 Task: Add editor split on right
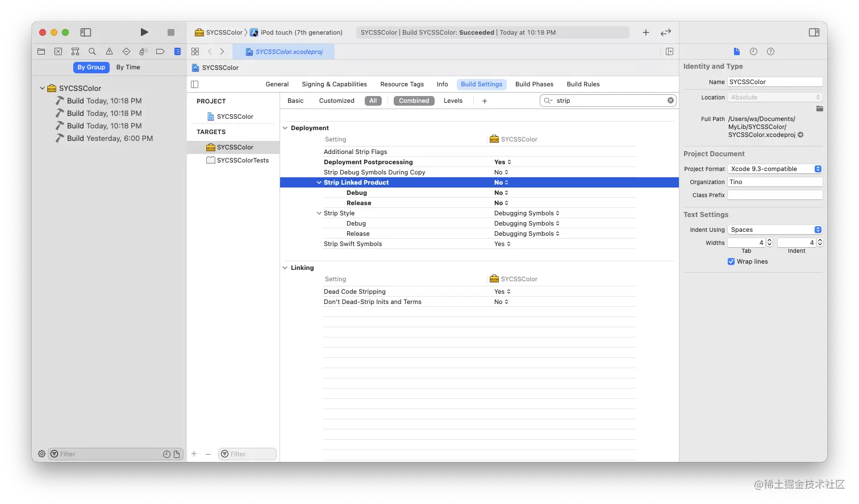(670, 51)
